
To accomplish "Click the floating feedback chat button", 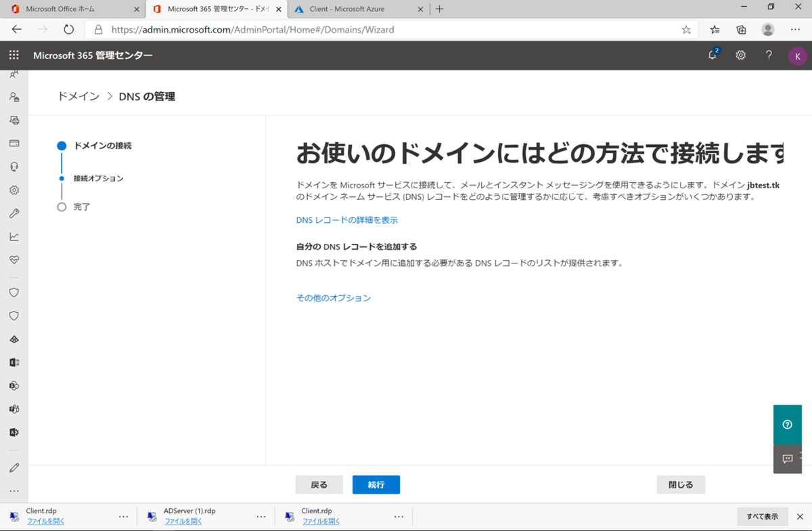I will [x=788, y=459].
